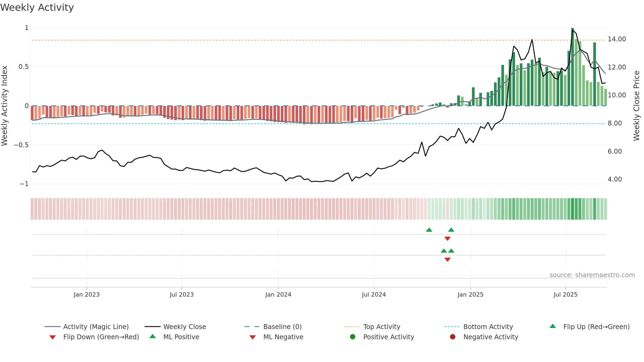The height and width of the screenshot is (362, 644).
Task: Click the 4.00 price tick label
Action: [615, 179]
